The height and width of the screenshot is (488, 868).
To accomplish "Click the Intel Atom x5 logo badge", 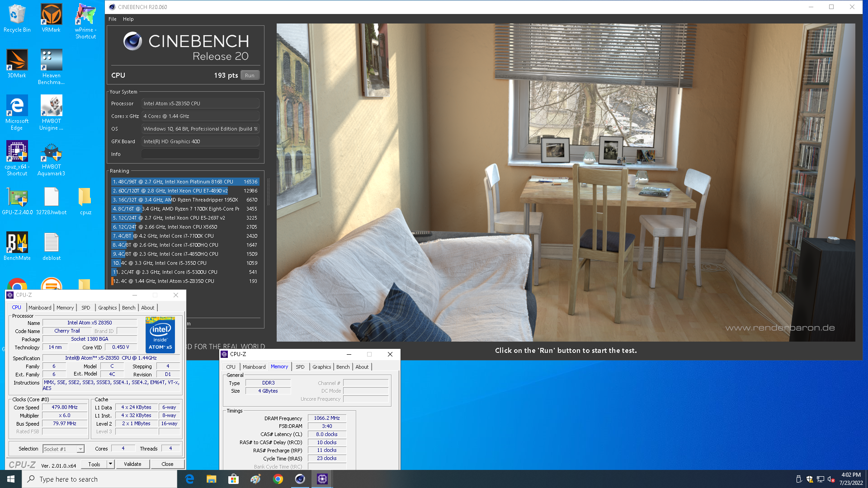I will pyautogui.click(x=160, y=335).
